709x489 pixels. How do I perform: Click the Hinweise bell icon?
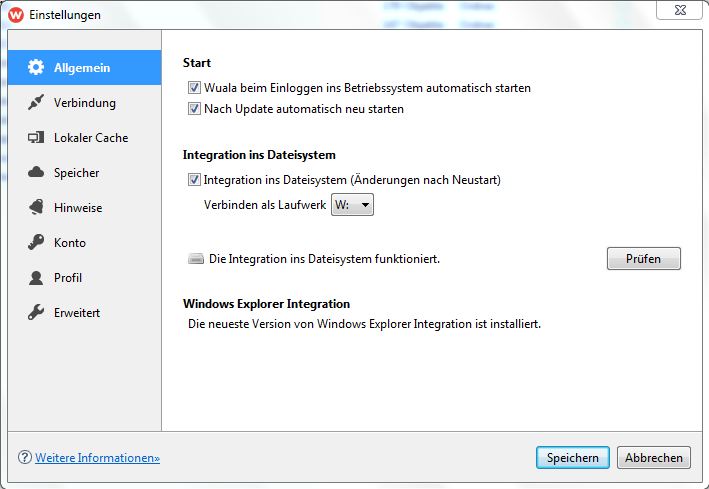(x=36, y=207)
